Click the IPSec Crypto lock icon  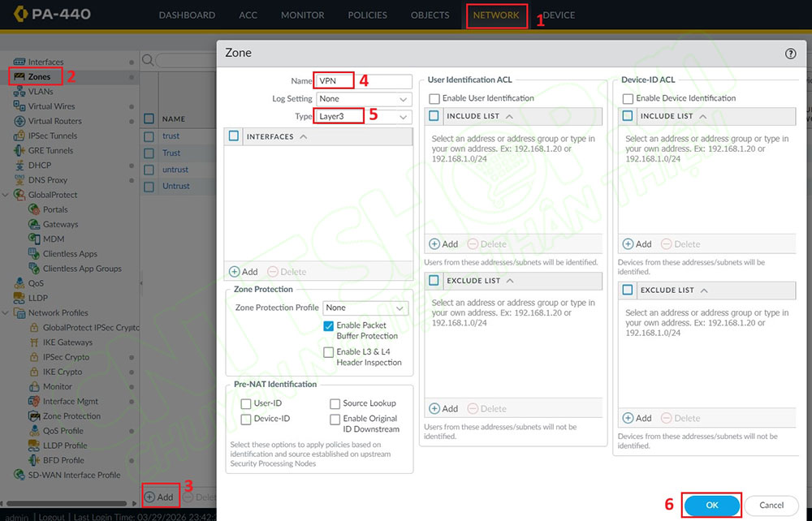tap(34, 357)
